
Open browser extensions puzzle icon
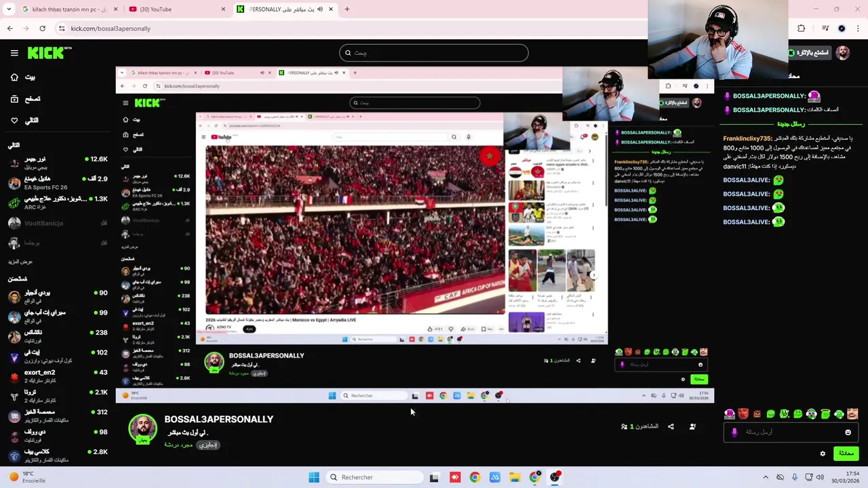click(x=801, y=28)
